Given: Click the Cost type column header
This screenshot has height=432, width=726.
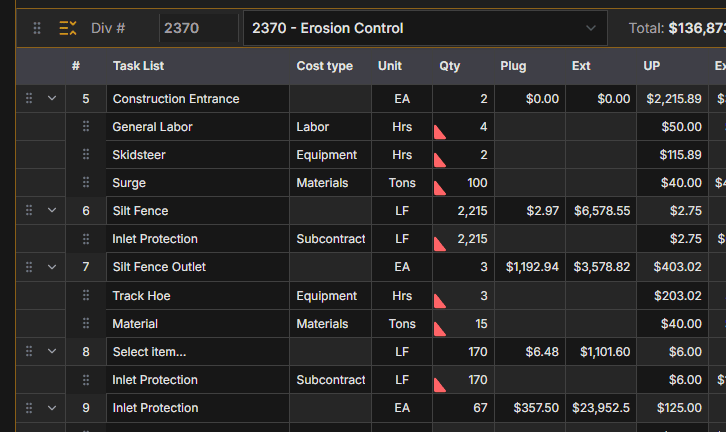Looking at the screenshot, I should click(324, 66).
